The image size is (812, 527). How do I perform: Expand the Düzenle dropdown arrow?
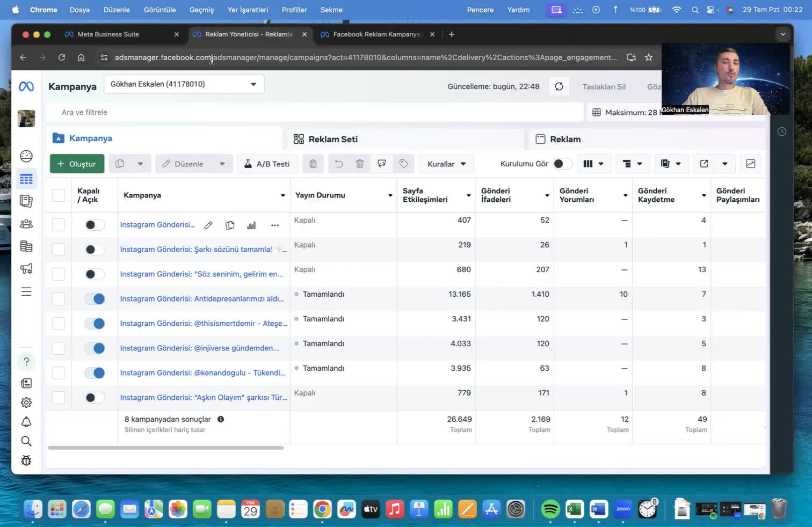click(x=222, y=164)
